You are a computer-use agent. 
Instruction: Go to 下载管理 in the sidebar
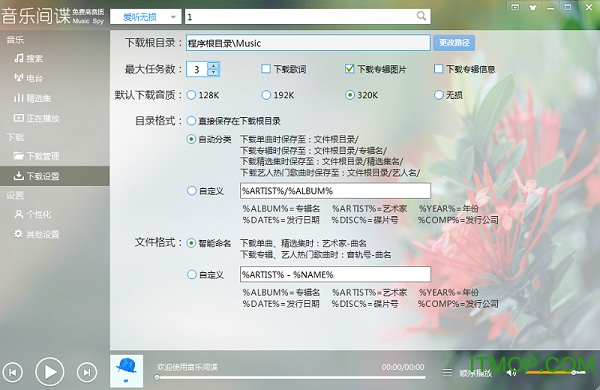click(36, 156)
